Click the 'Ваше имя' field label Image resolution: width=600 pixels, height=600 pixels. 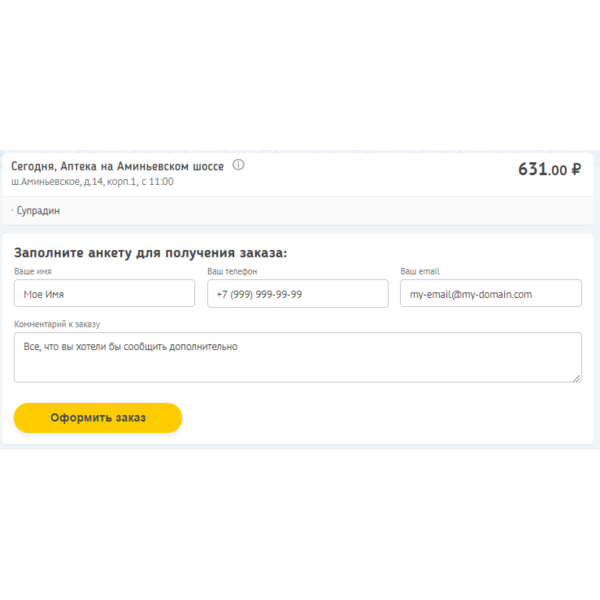(33, 271)
